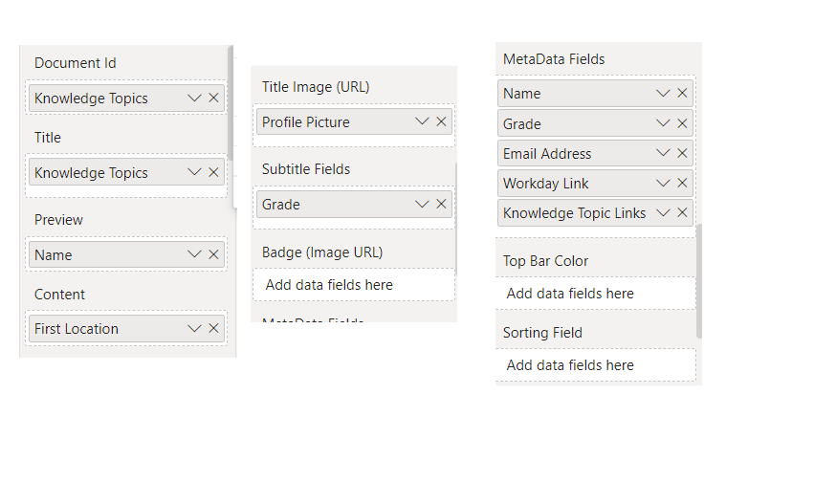This screenshot has height=504, width=836.
Task: Click the right panel vertical scrollbar
Action: tap(699, 281)
